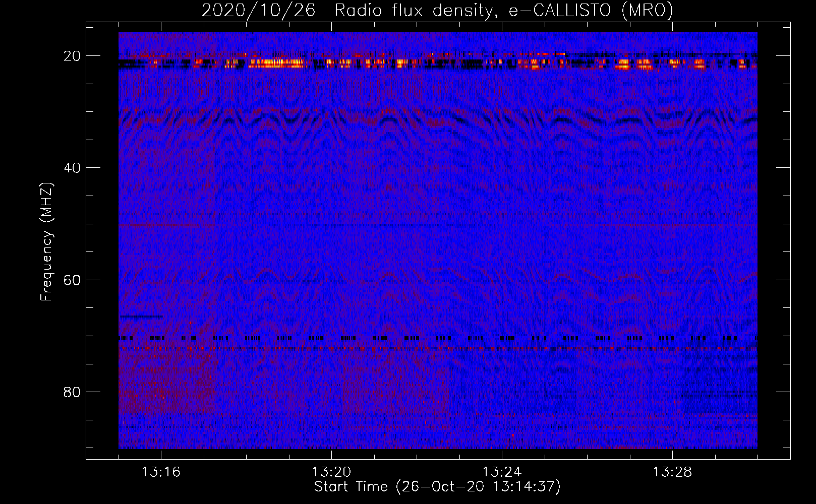Click the 20 frequency axis label
Image resolution: width=816 pixels, height=504 pixels.
pos(72,56)
